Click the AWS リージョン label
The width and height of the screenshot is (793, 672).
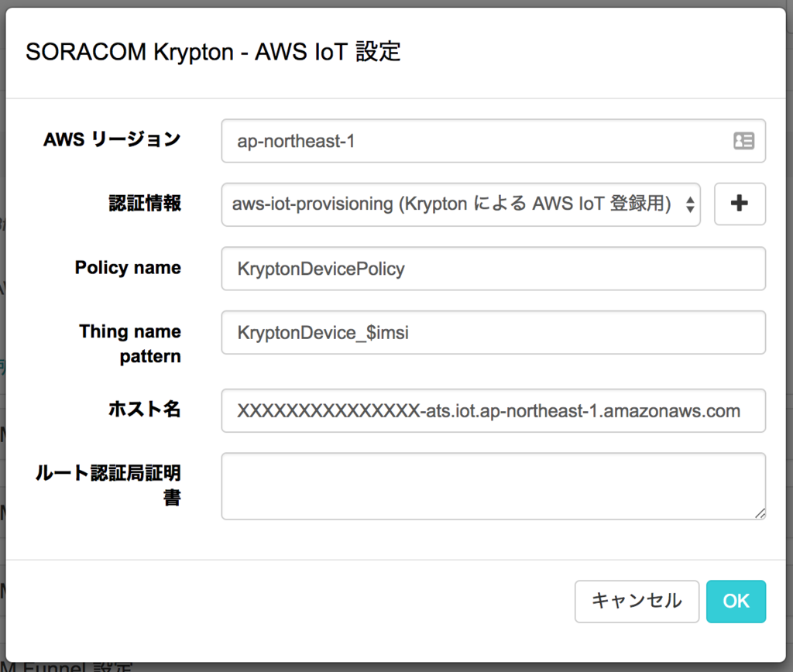112,139
